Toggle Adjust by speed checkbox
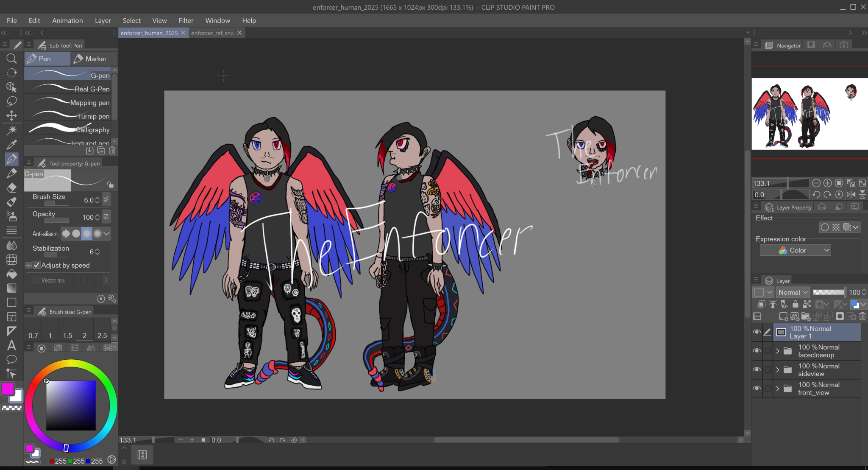The width and height of the screenshot is (868, 470). [x=37, y=265]
